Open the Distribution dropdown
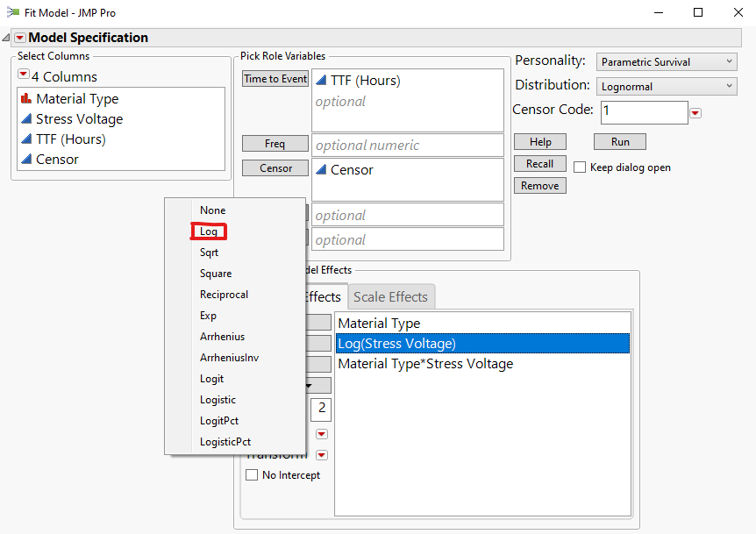Screen dimensions: 756x534 coord(667,87)
